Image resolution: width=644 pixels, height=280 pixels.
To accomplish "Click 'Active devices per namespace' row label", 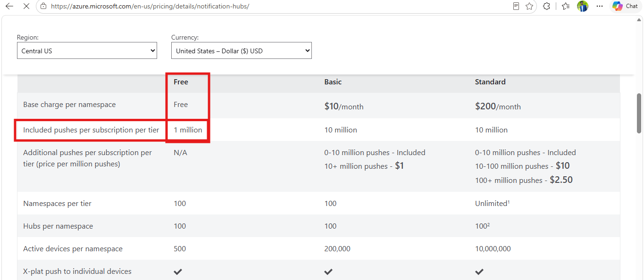I will [73, 249].
